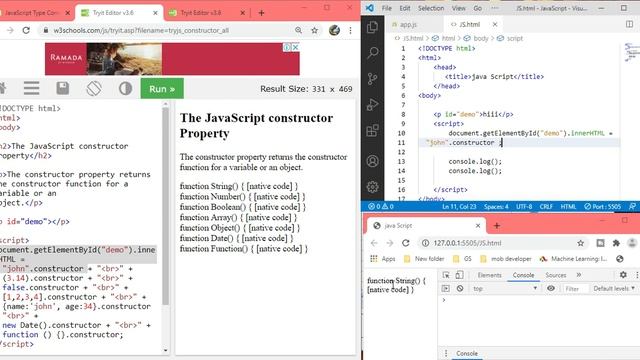
Task: Show DevTools console sidebar
Action: (445, 289)
